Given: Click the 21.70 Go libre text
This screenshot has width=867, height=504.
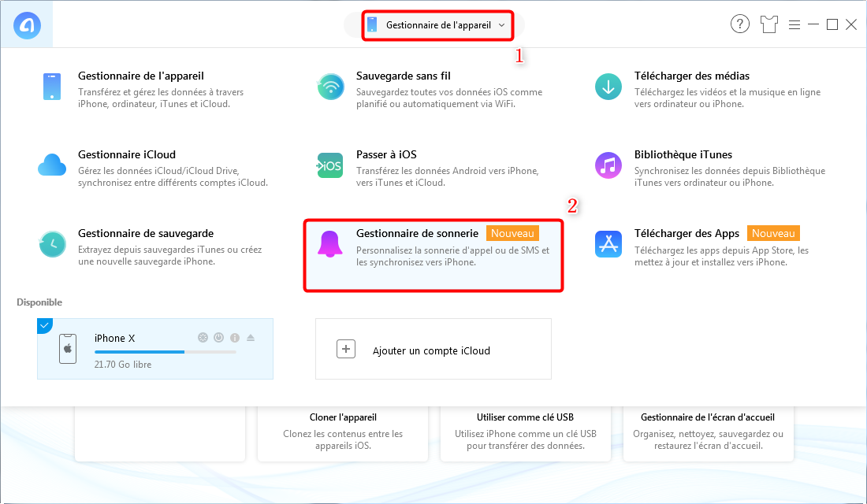Looking at the screenshot, I should [123, 364].
